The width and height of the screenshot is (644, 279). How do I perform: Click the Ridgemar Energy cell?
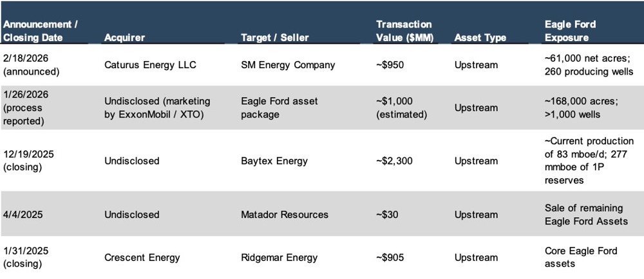pyautogui.click(x=279, y=258)
